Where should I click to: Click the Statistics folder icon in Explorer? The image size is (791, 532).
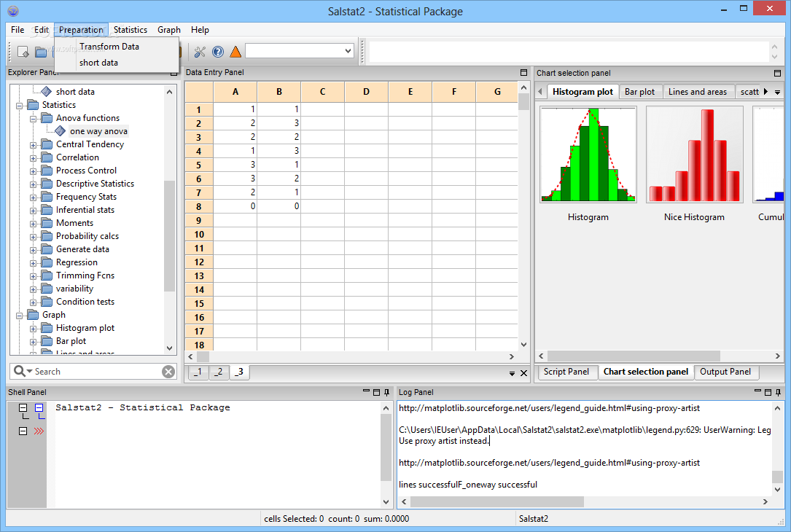point(33,104)
